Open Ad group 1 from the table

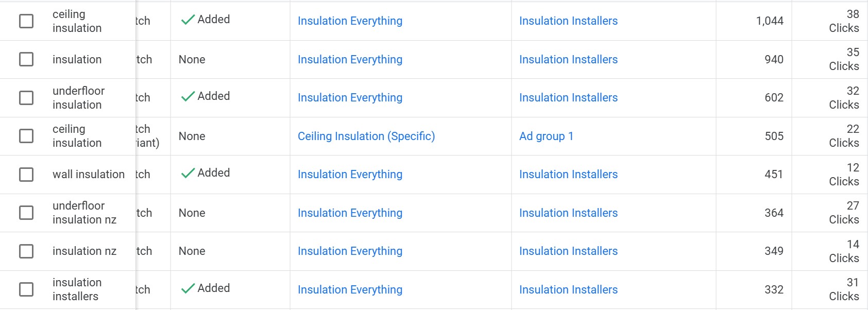[x=547, y=136]
